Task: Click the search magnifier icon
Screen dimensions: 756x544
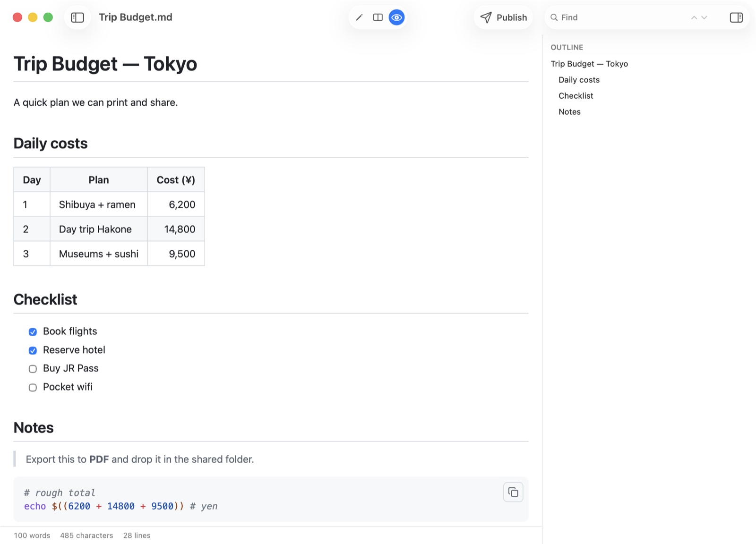Action: (554, 17)
